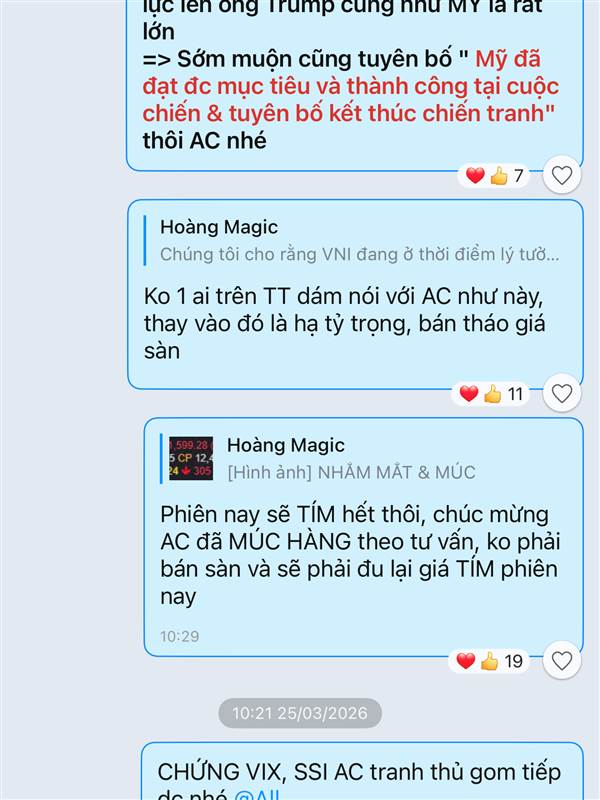Select the red heart emoji in the 11-reaction pill

point(469,394)
